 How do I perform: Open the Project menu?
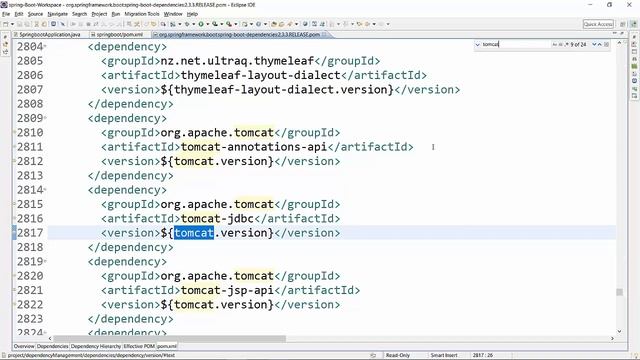point(99,14)
